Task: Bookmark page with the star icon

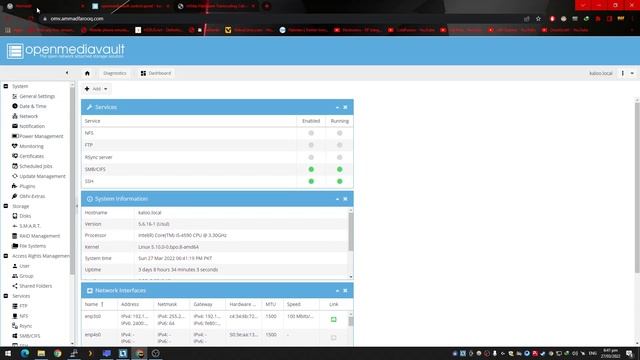Action: pos(538,18)
